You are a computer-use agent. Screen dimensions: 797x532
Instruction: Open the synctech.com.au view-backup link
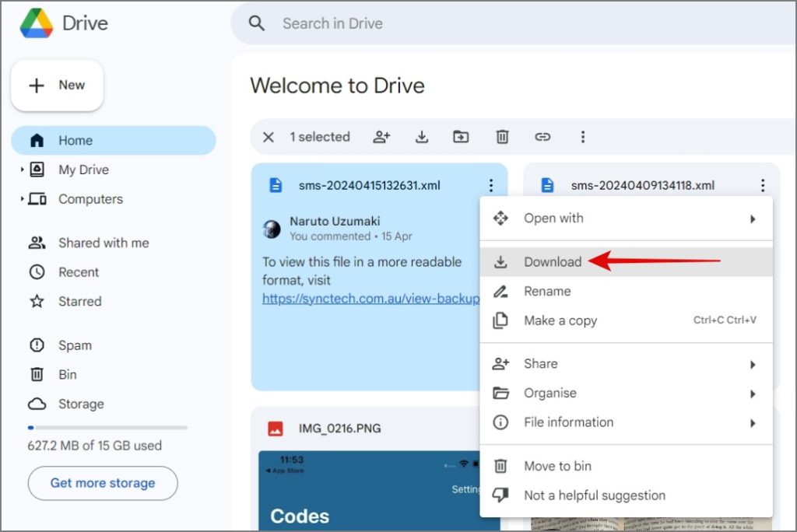coord(370,298)
